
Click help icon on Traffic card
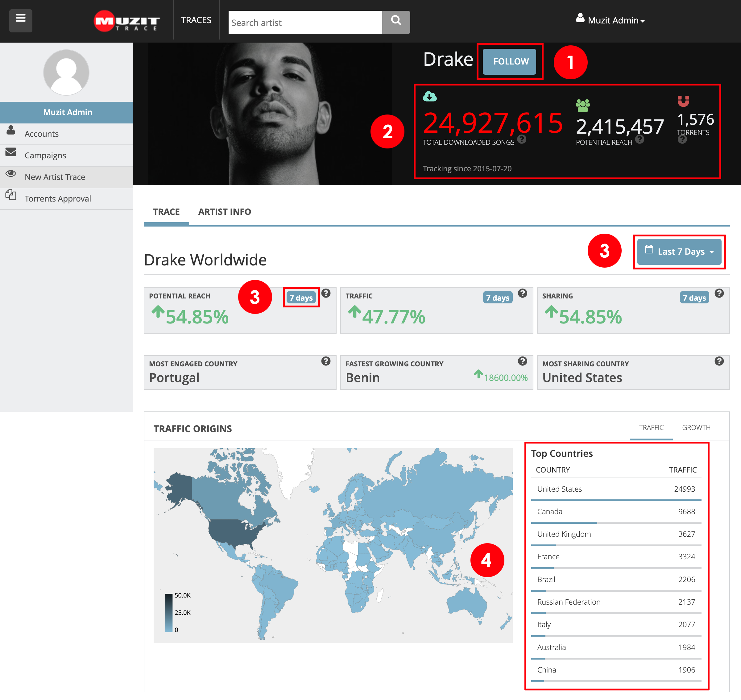pos(523,293)
